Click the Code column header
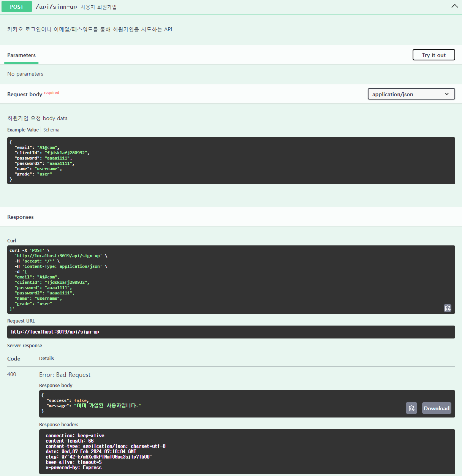The width and height of the screenshot is (462, 476). coord(14,359)
